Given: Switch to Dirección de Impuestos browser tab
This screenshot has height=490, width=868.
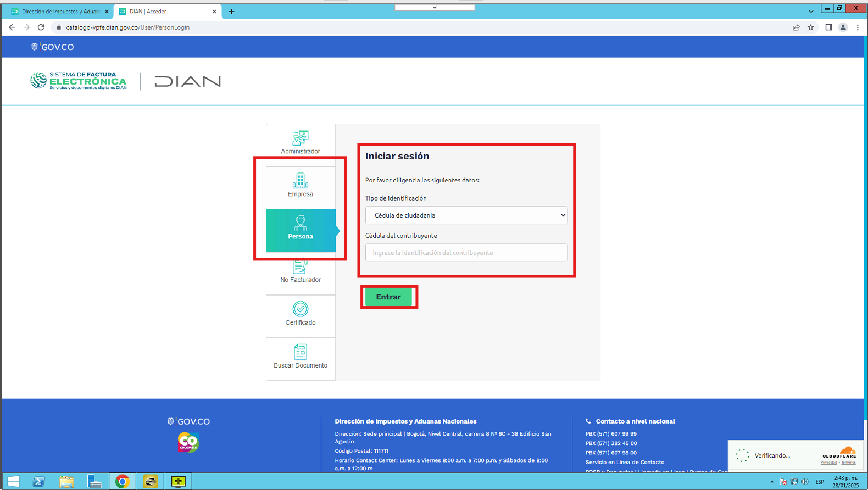Looking at the screenshot, I should coord(58,12).
